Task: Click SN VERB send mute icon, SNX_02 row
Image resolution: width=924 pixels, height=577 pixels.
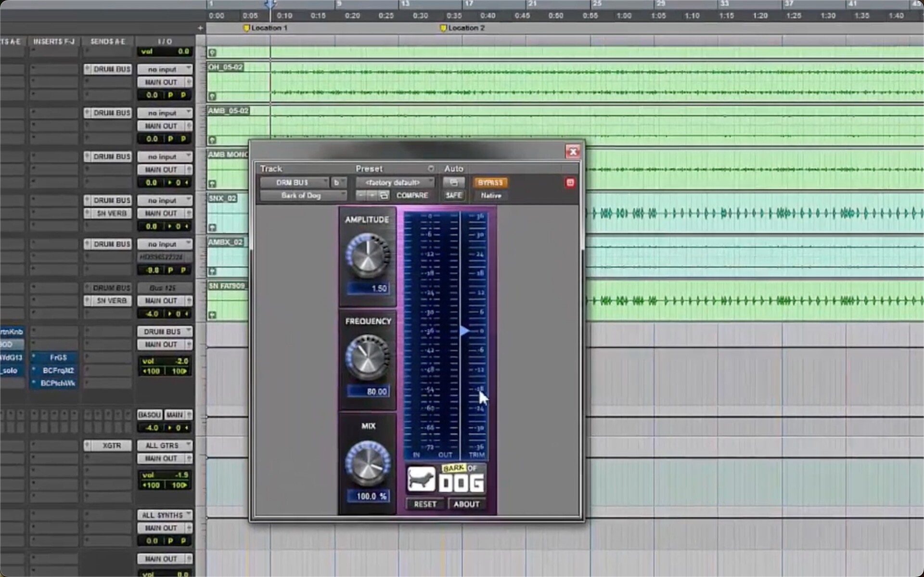Action: click(87, 213)
